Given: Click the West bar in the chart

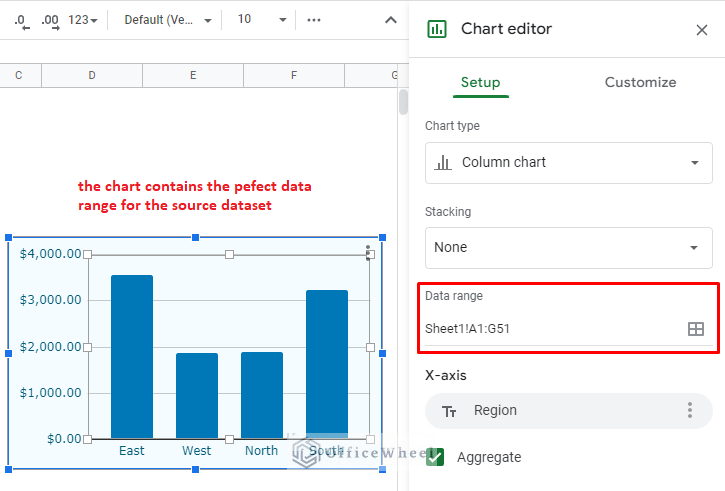Looking at the screenshot, I should point(197,395).
